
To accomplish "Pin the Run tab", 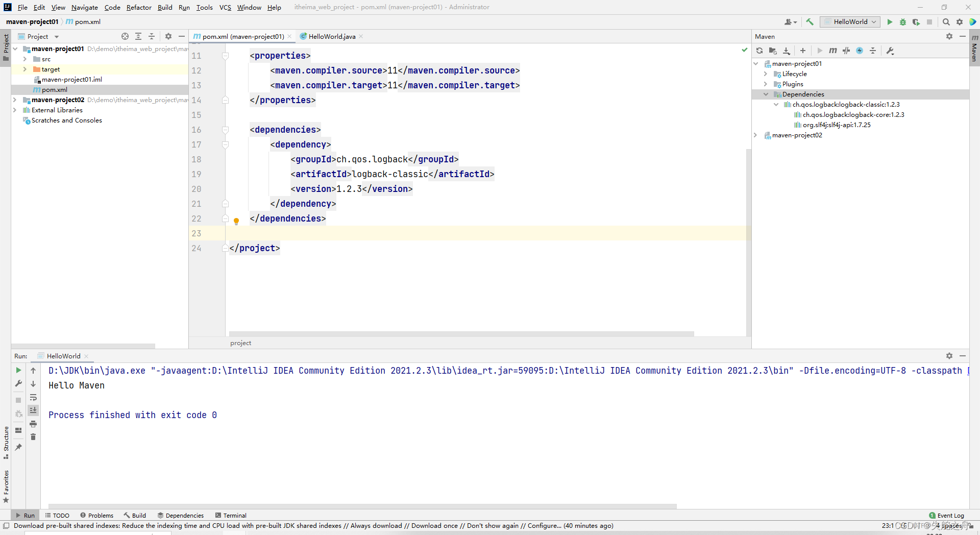I will pyautogui.click(x=18, y=447).
